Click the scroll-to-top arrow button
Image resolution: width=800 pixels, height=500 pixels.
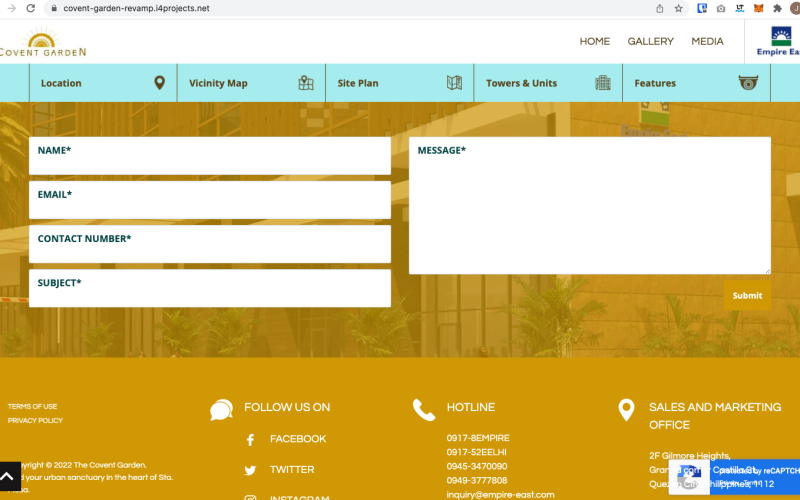[8, 476]
